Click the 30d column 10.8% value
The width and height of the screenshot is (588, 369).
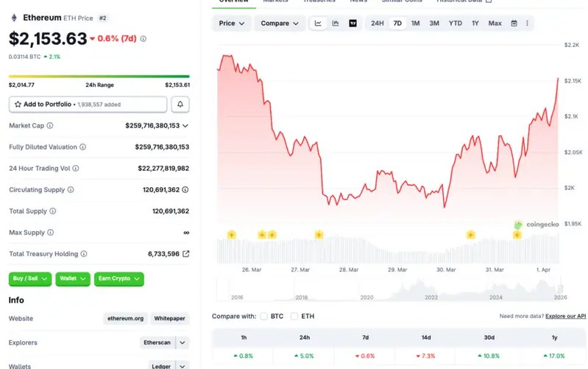(x=489, y=356)
